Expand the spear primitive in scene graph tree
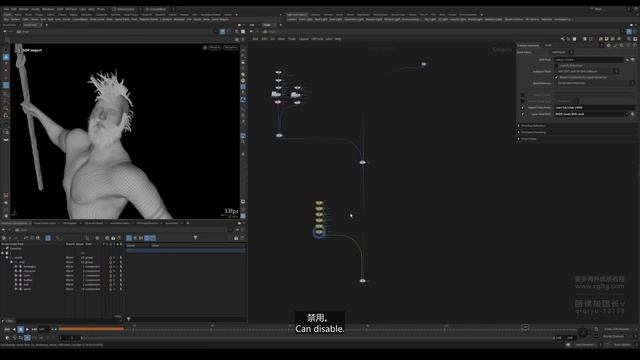 pos(16,289)
